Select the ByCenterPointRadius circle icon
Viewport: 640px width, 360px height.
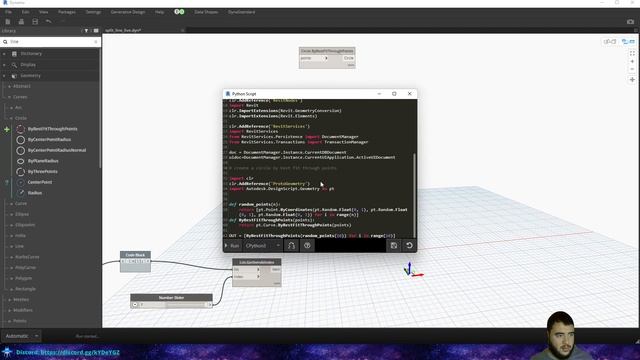(20, 140)
